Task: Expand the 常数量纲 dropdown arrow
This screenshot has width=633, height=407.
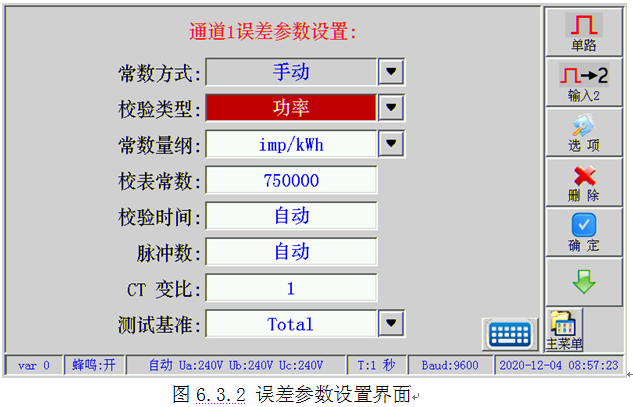Action: pos(391,143)
